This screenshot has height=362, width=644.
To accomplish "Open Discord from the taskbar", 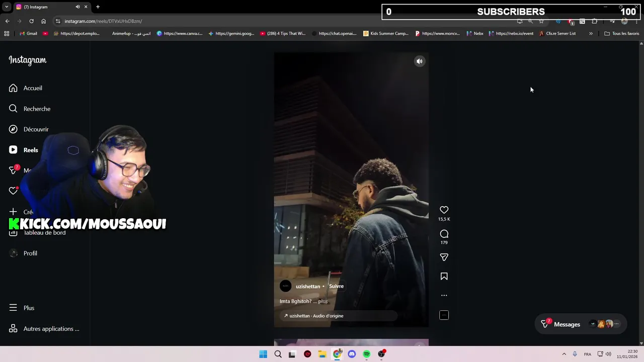I will 352,354.
